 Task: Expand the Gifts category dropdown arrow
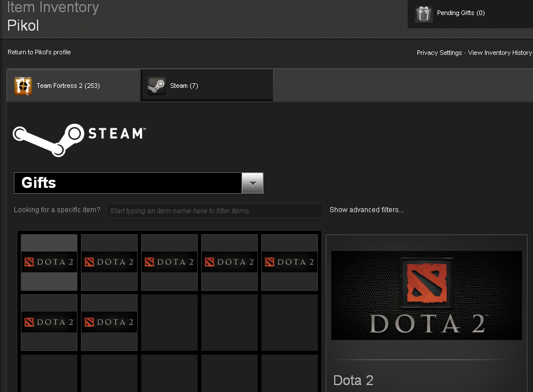253,183
